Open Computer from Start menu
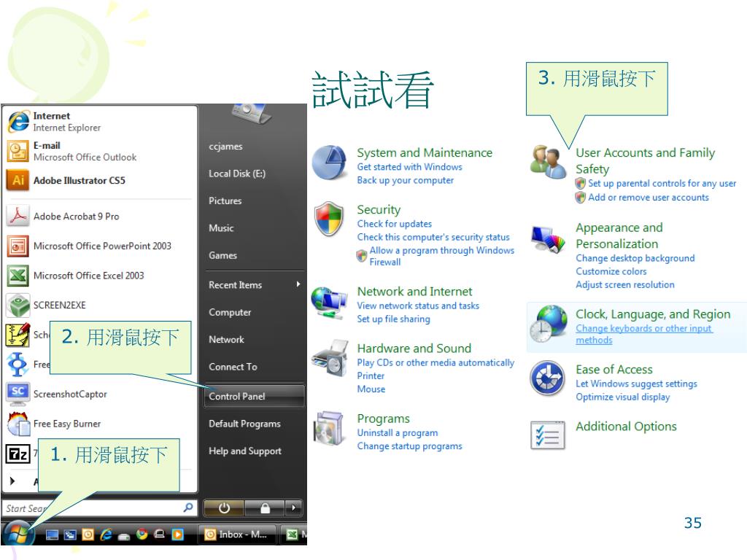 (x=230, y=312)
